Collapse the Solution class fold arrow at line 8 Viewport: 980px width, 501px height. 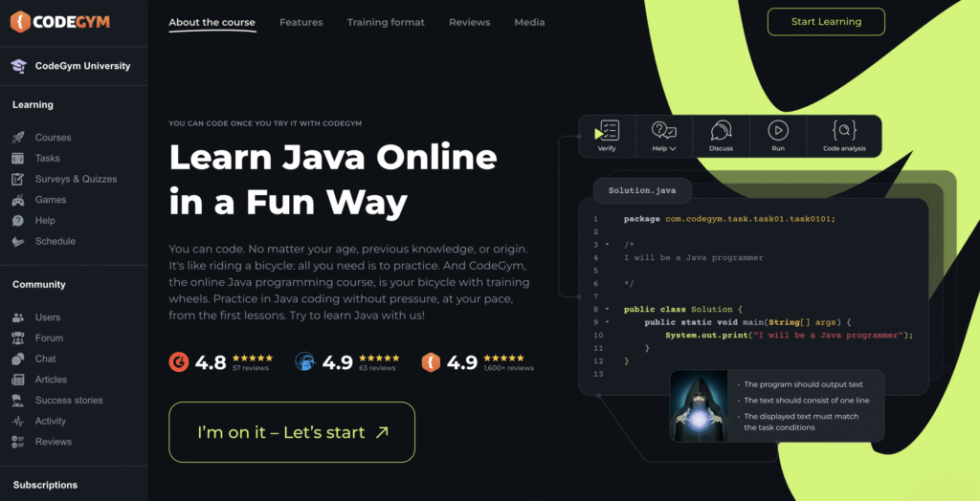coord(607,309)
